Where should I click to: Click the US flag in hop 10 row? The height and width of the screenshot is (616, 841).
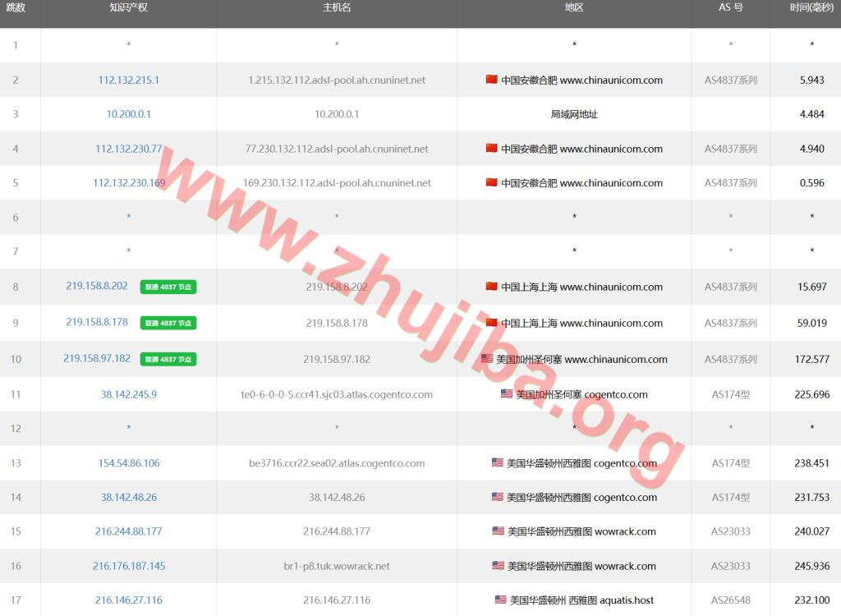pos(487,359)
